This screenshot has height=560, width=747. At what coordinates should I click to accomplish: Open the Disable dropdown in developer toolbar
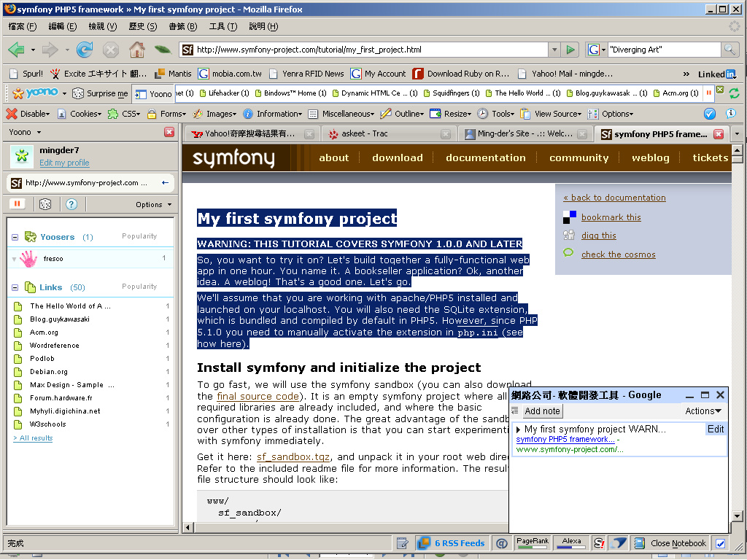(28, 114)
